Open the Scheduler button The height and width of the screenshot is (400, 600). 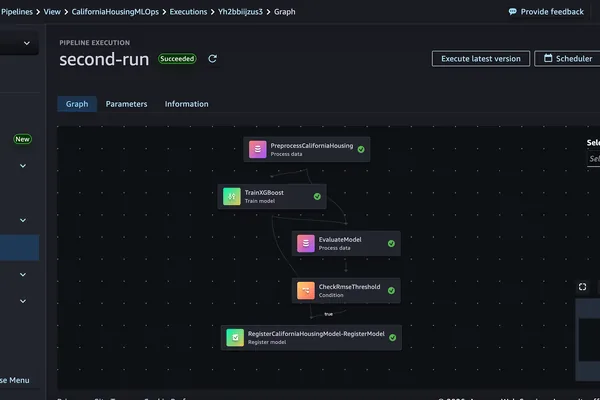[568, 59]
